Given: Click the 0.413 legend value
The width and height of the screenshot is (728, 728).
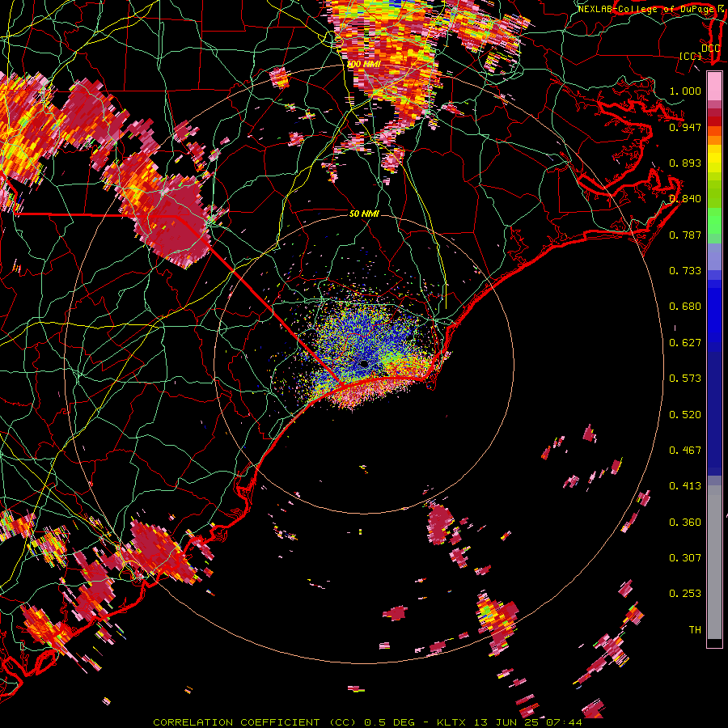Looking at the screenshot, I should point(685,486).
